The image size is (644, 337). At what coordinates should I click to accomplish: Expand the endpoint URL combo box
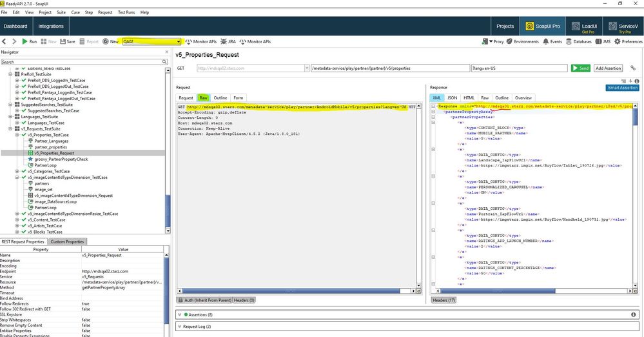pos(307,68)
